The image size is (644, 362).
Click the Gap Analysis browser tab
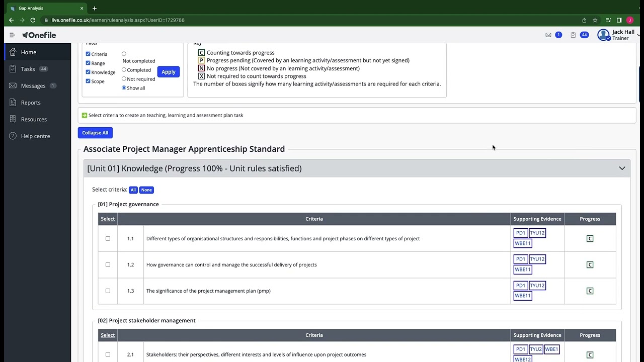46,8
